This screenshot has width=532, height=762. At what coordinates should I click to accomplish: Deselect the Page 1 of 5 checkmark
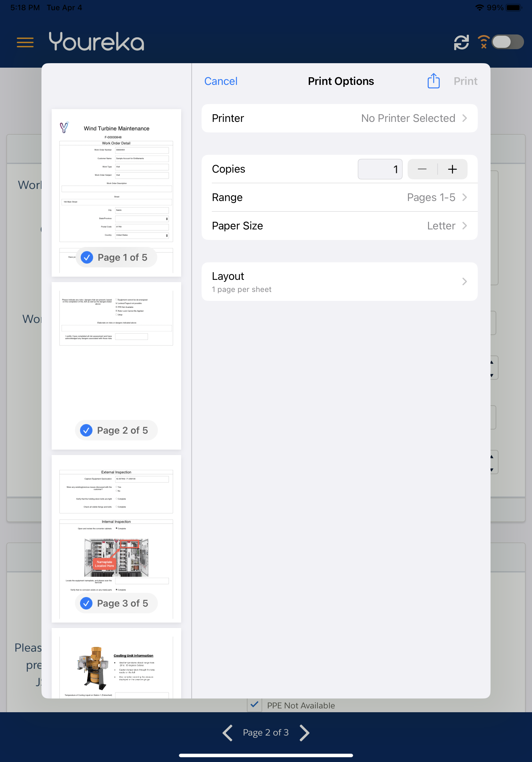coord(87,258)
